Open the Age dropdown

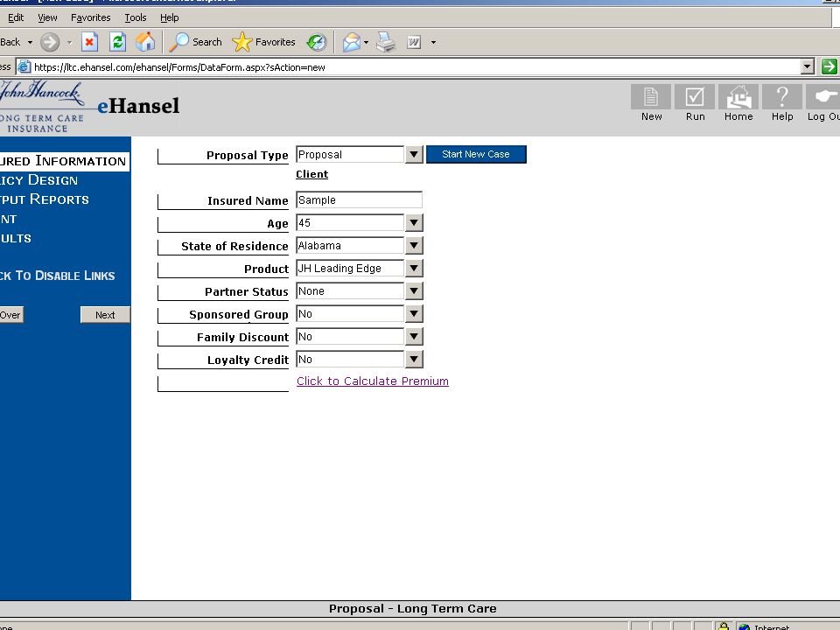pos(414,222)
